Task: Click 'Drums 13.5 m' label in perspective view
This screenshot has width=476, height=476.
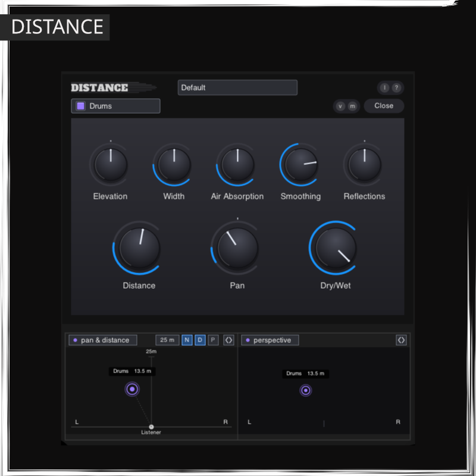Action: [305, 374]
